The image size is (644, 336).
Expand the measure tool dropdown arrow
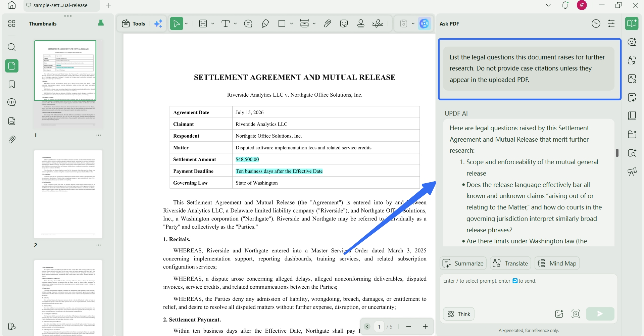click(314, 23)
